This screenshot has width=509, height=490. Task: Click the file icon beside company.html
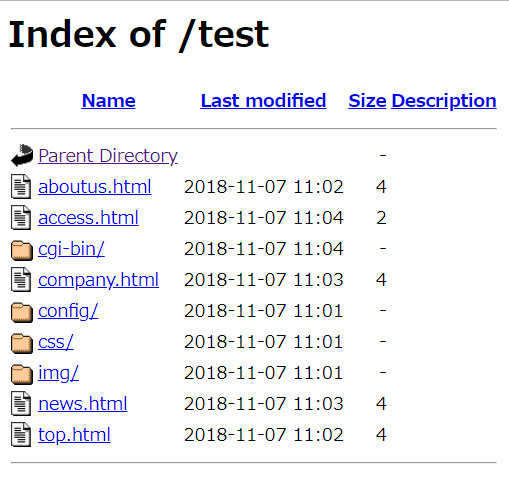[x=21, y=280]
